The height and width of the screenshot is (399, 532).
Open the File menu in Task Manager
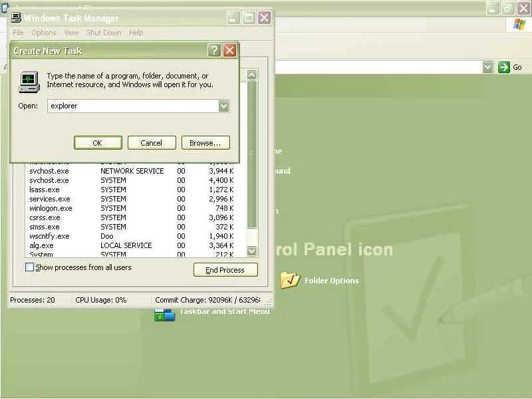pyautogui.click(x=18, y=33)
